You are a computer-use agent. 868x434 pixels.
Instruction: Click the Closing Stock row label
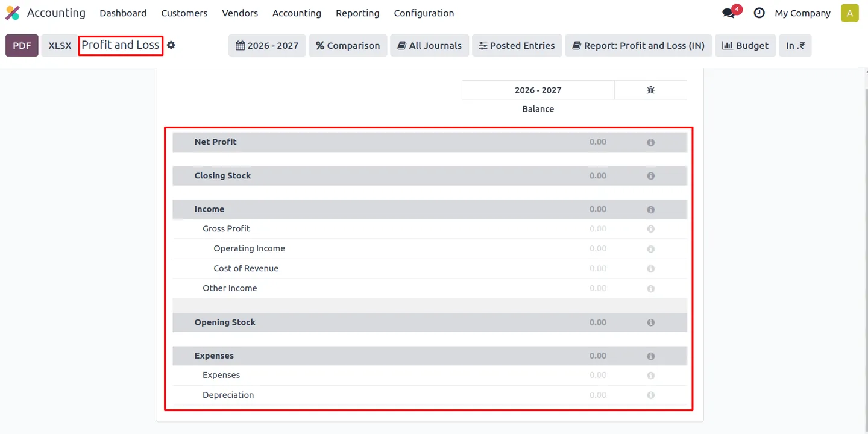pyautogui.click(x=222, y=175)
